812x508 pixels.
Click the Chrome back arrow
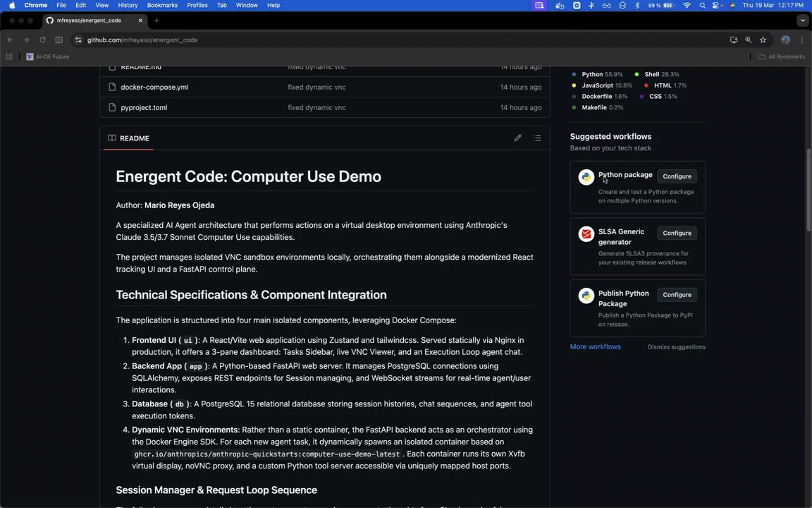10,40
